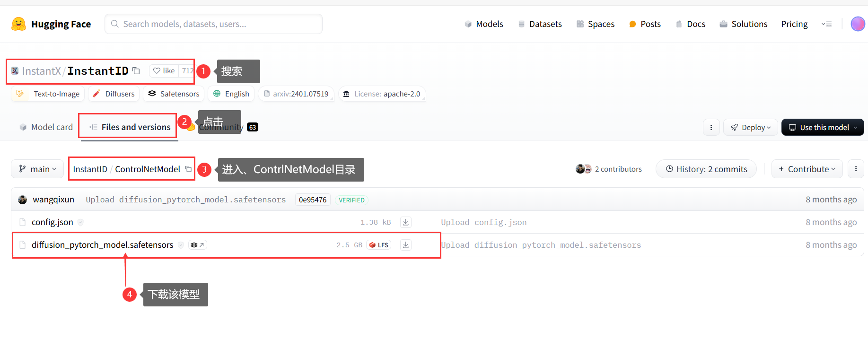
Task: Click the Hugging Face logo
Action: (x=18, y=24)
